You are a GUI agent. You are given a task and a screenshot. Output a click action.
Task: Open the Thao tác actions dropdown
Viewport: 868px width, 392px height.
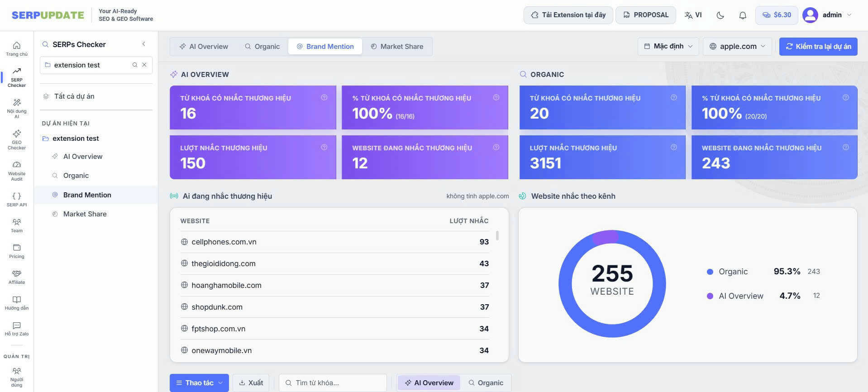[199, 382]
